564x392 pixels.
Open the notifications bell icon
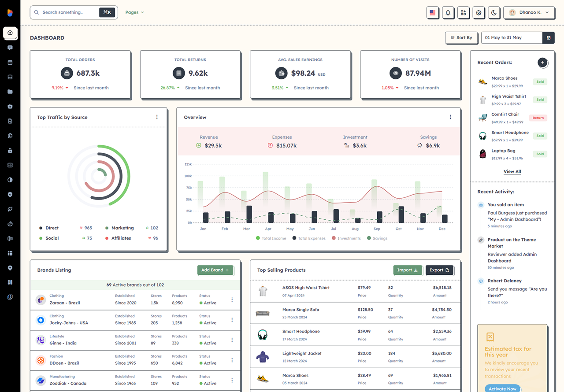[x=448, y=13]
